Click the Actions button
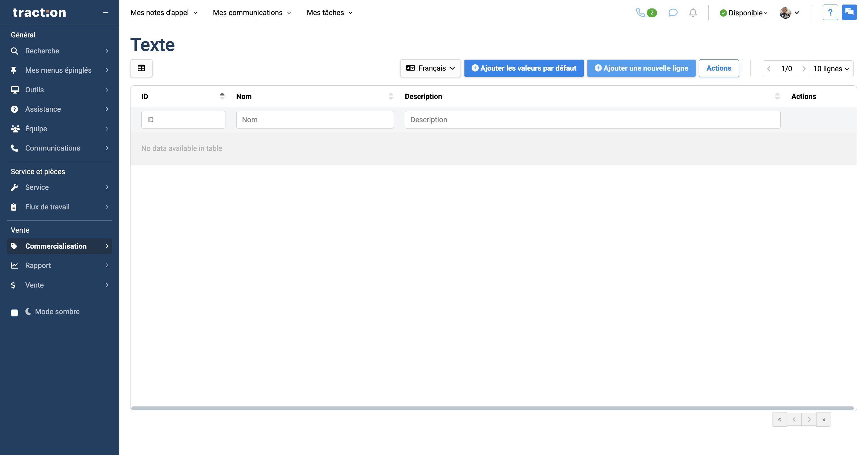 point(719,68)
